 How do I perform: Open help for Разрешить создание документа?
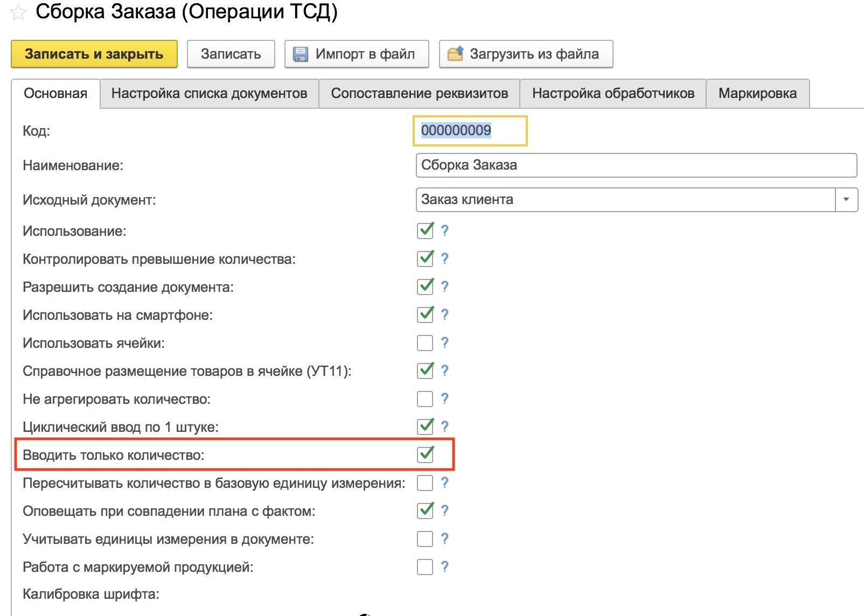[444, 286]
